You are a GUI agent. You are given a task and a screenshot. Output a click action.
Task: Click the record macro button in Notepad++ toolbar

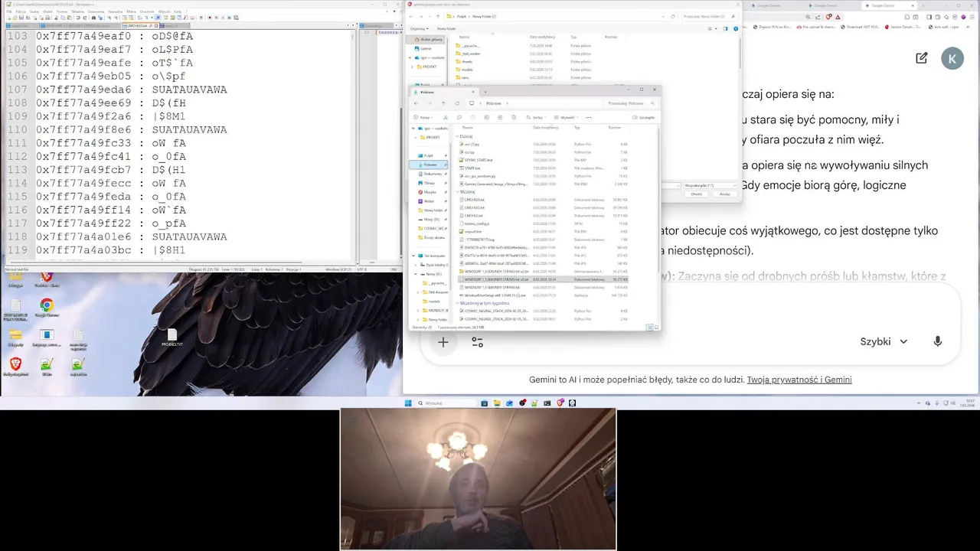pyautogui.click(x=209, y=18)
